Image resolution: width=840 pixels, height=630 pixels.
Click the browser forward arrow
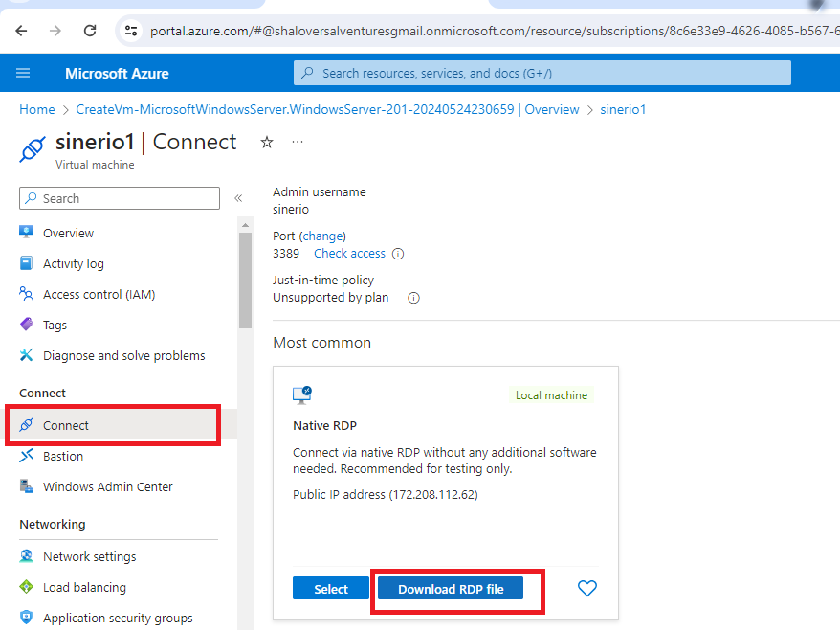55,31
